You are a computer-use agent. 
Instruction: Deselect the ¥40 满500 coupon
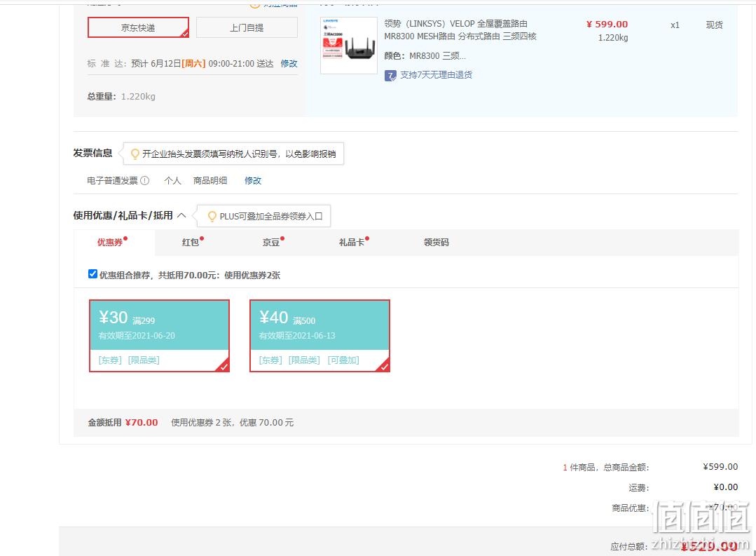coord(319,336)
